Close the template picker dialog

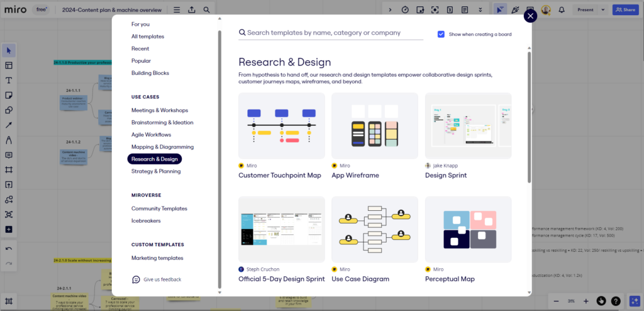click(x=530, y=16)
